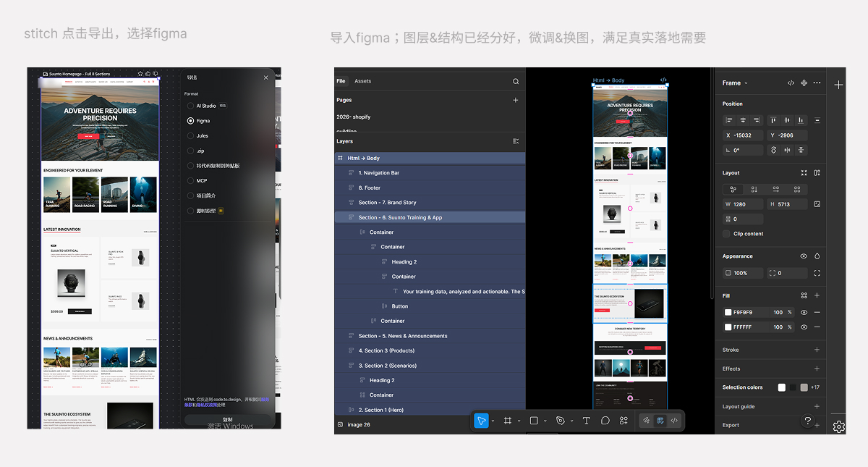Switch to the Assets tab
This screenshot has width=868, height=467.
[x=362, y=81]
